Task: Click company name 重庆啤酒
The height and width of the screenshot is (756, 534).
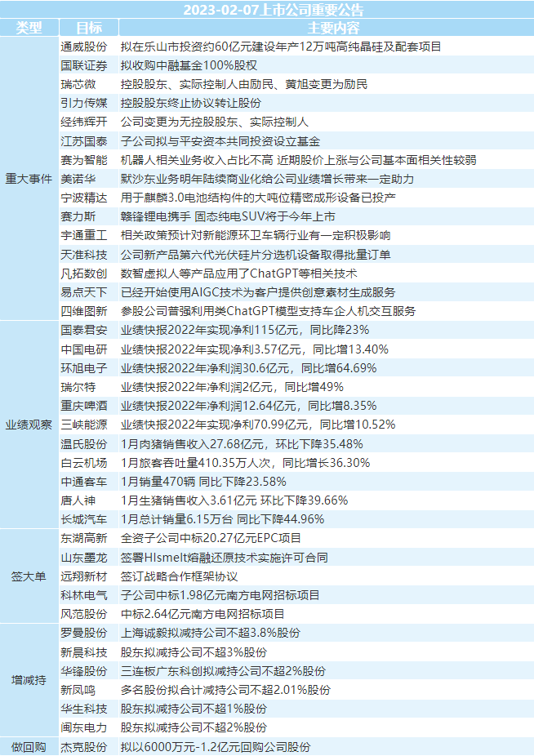Action: click(x=84, y=406)
